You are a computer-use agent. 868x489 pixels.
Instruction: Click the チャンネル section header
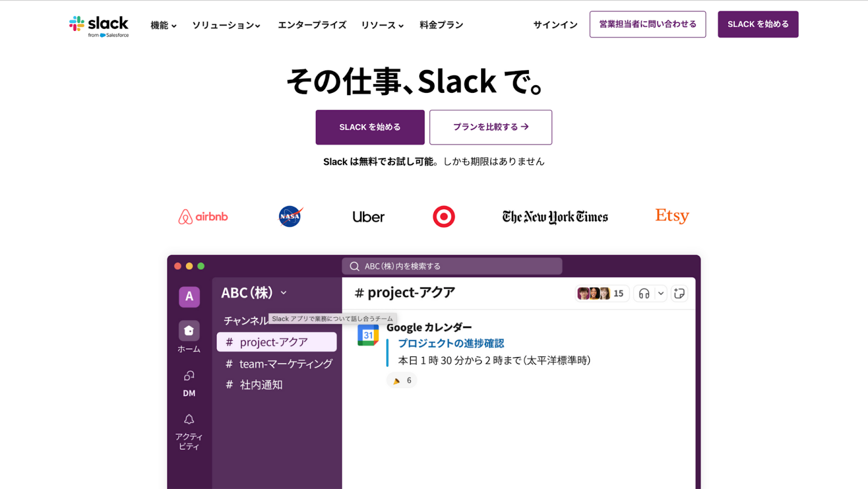tap(246, 321)
